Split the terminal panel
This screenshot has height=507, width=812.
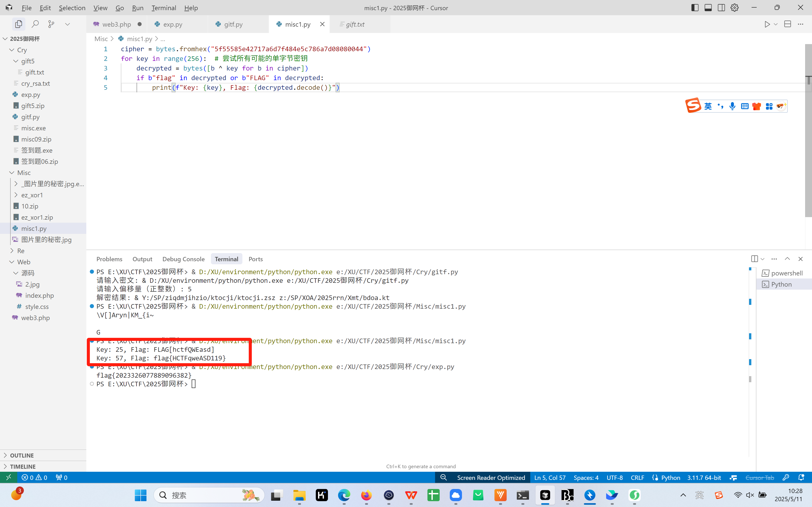point(754,259)
